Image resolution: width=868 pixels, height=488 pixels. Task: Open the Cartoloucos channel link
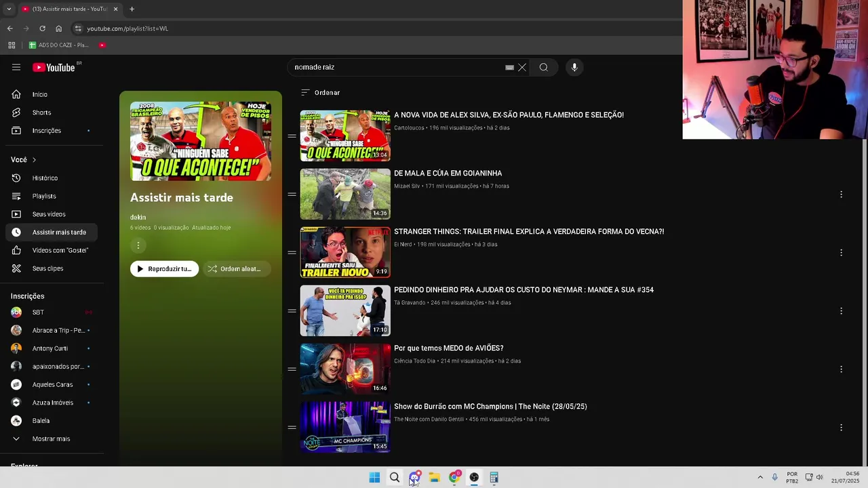click(x=409, y=128)
